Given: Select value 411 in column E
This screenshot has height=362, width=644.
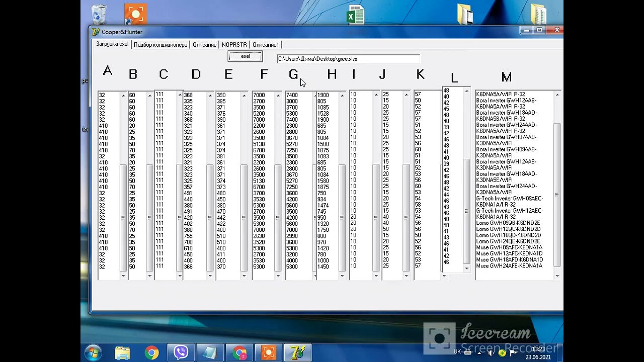Looking at the screenshot, I should [221, 254].
